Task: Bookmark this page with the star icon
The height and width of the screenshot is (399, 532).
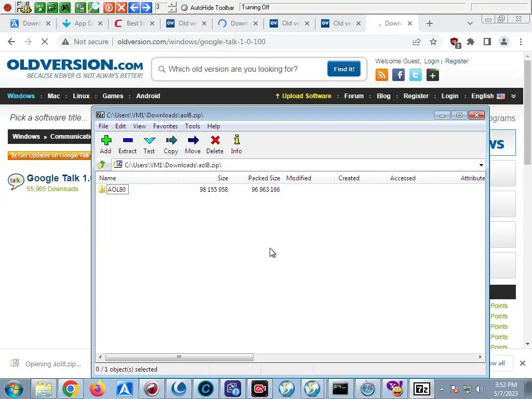Action: (433, 42)
